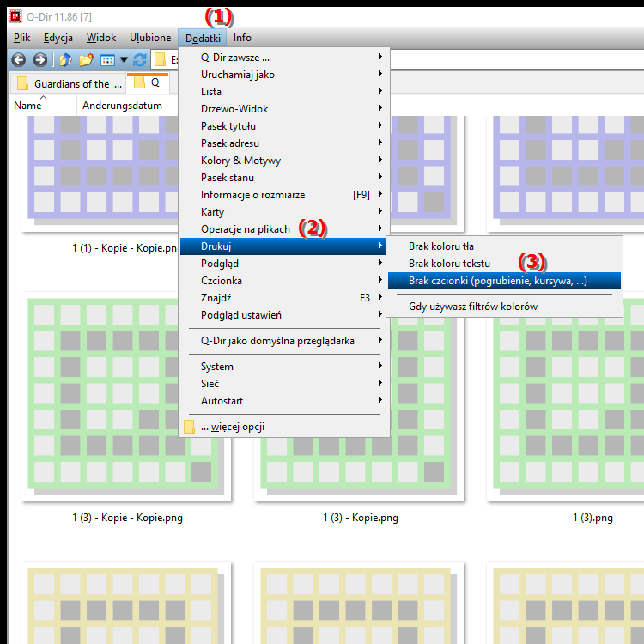
Task: Open the Karty submenu
Action: click(284, 212)
